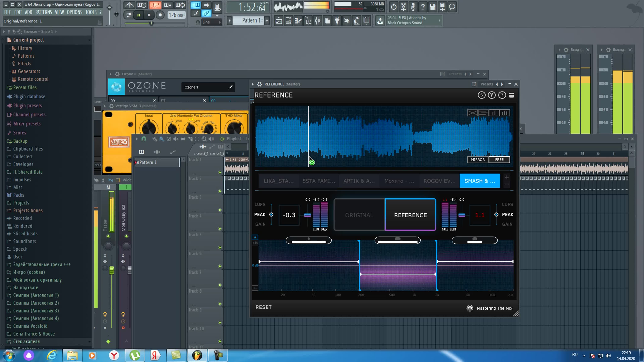
Task: Click REFERENCE Presets button
Action: pos(487,84)
